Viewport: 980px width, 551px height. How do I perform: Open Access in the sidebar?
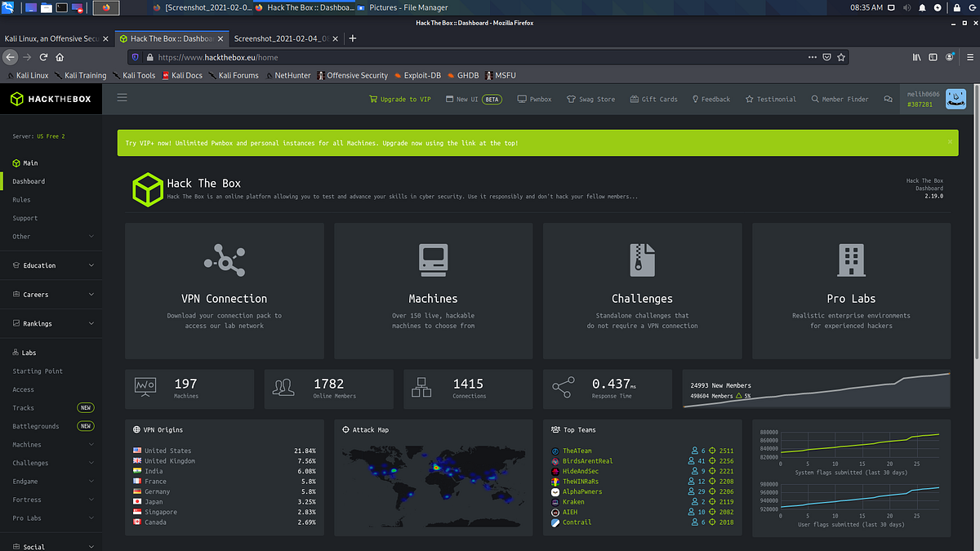click(23, 389)
